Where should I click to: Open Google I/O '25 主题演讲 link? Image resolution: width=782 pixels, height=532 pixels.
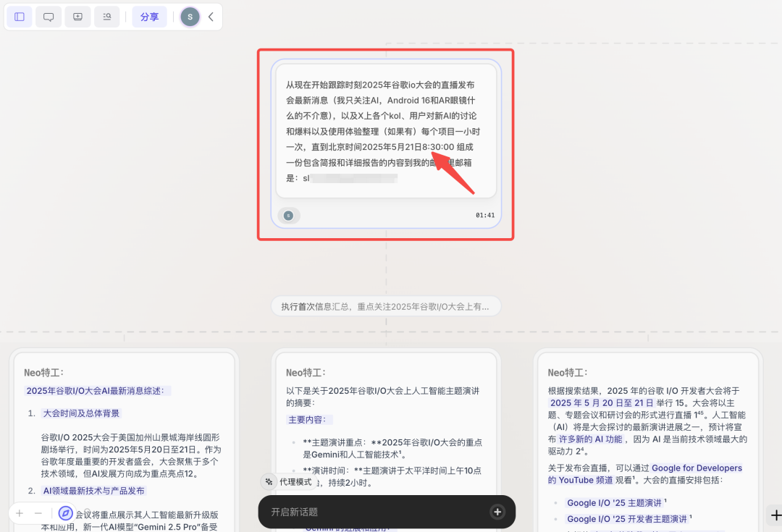tap(614, 502)
